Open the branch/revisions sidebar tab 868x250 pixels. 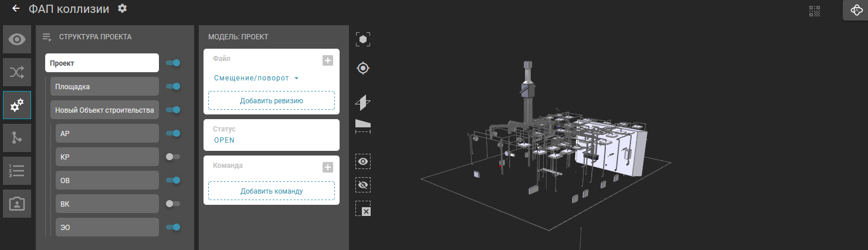click(17, 138)
